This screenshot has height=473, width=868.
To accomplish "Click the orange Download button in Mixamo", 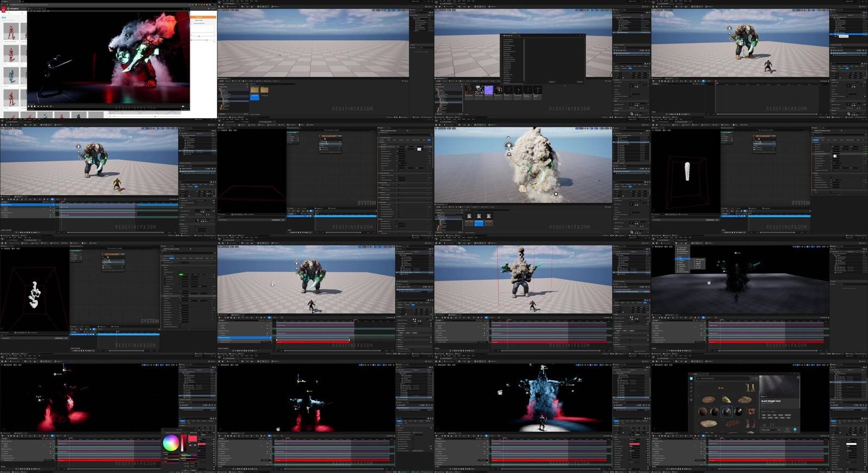I will (x=203, y=17).
